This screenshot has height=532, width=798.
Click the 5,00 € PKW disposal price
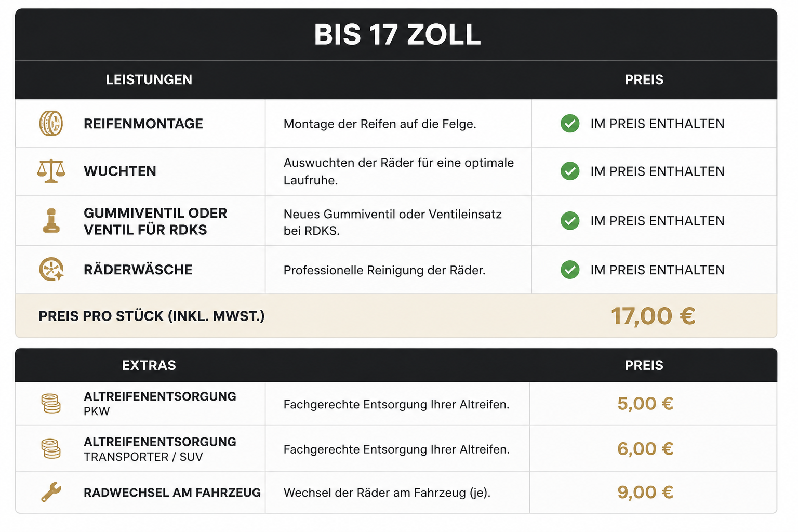[645, 404]
